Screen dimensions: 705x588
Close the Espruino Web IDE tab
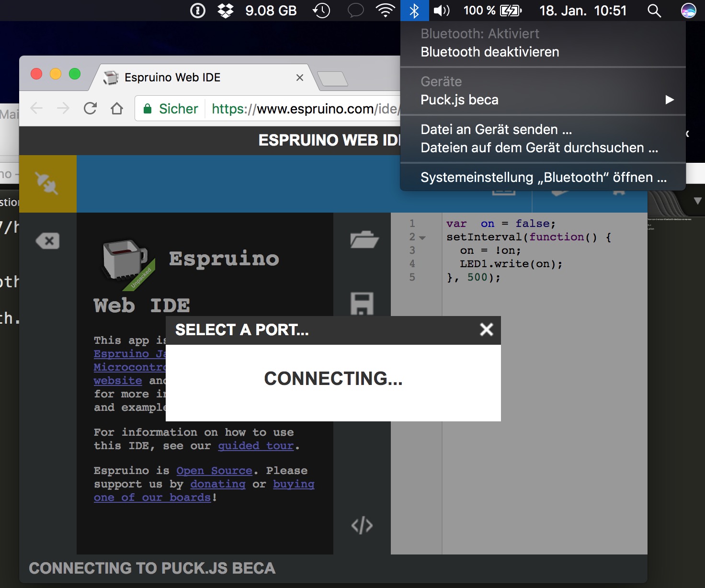(x=300, y=78)
